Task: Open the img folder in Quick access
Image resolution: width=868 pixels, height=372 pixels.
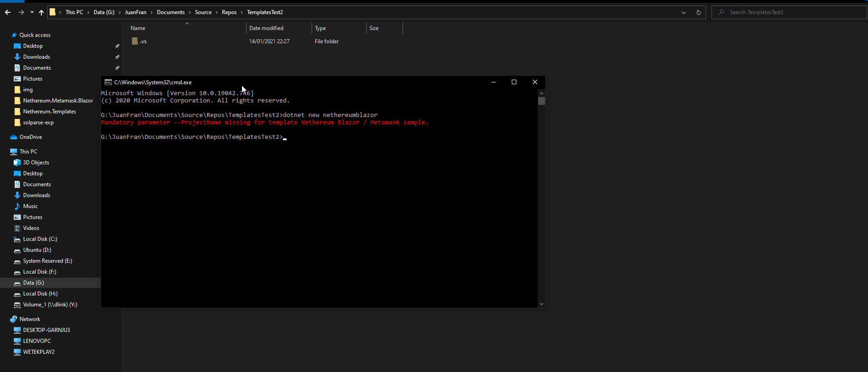Action: point(28,90)
